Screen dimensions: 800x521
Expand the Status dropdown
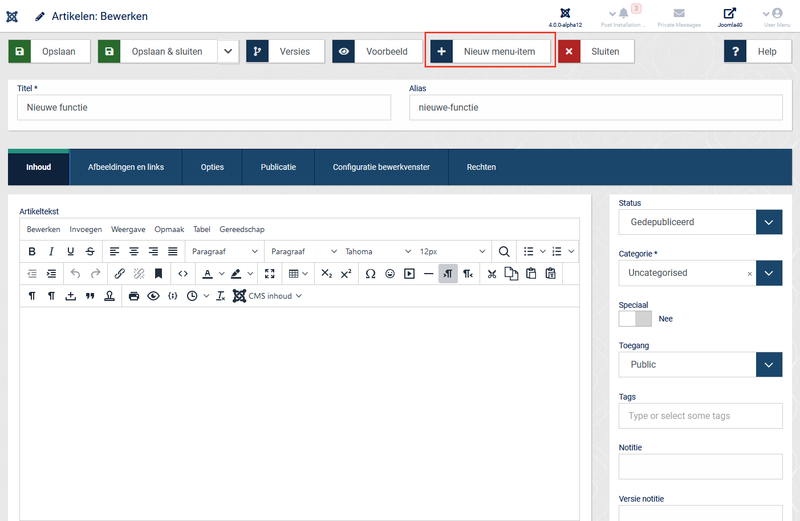(768, 222)
